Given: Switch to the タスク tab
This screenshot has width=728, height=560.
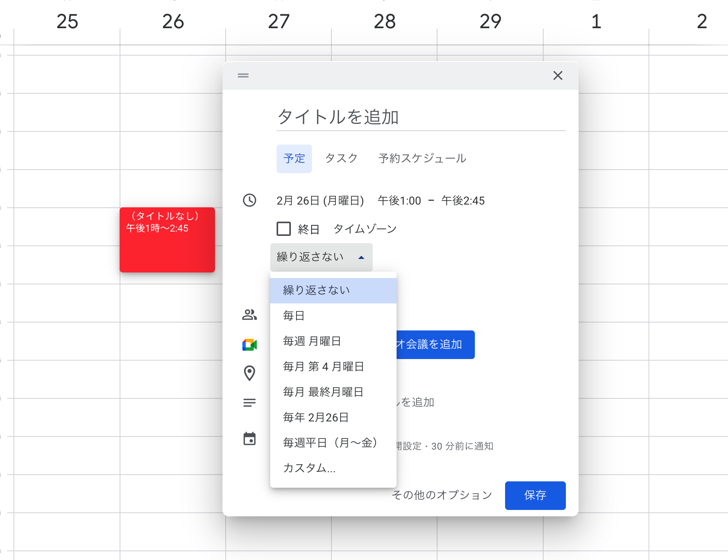Looking at the screenshot, I should click(x=341, y=159).
